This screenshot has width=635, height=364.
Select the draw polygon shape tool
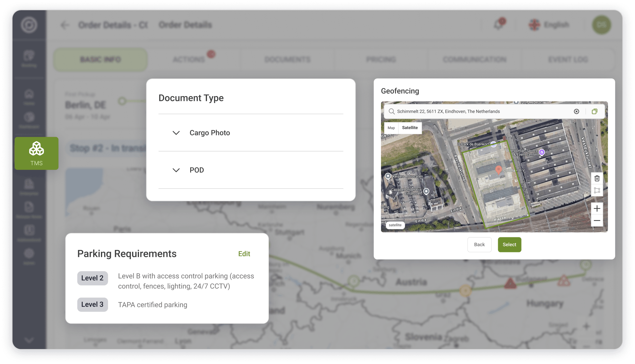[597, 190]
